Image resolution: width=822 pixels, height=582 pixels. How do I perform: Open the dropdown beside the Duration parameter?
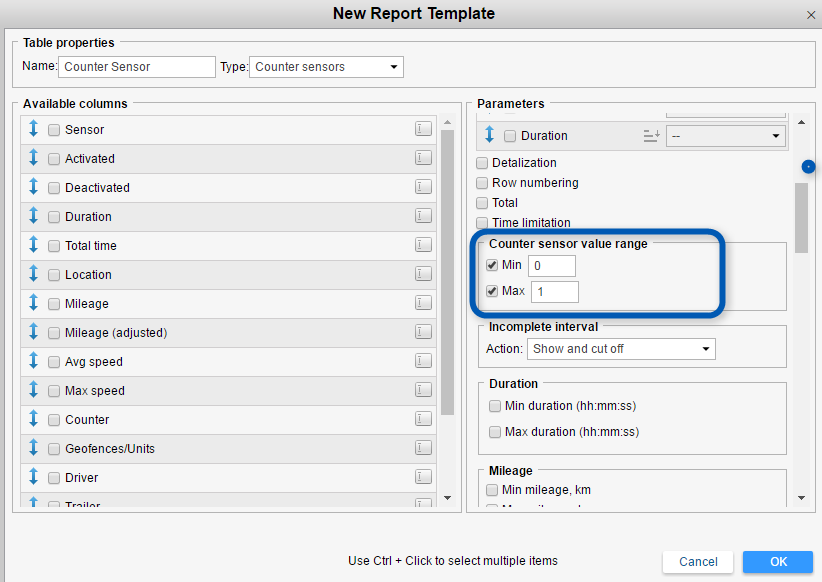click(x=726, y=135)
